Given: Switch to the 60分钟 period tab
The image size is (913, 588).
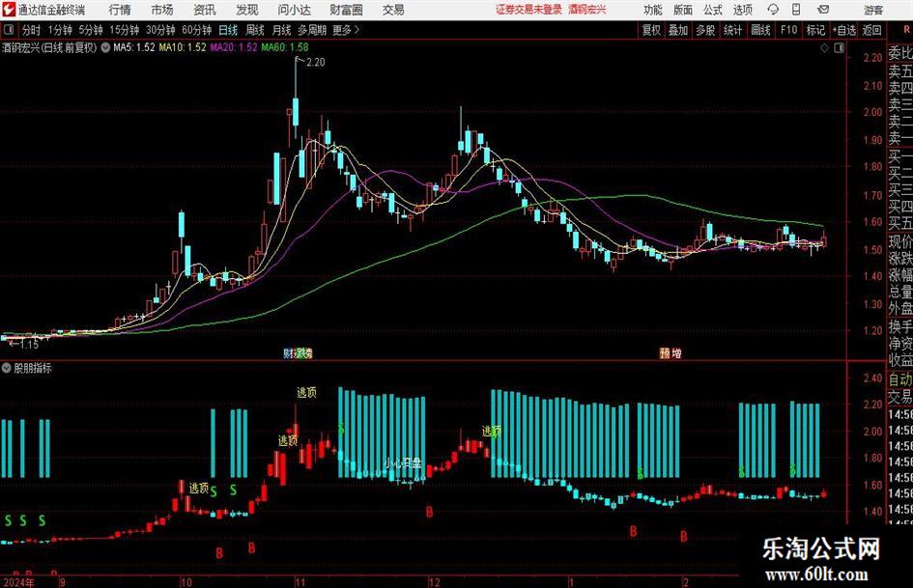Looking at the screenshot, I should point(196,30).
